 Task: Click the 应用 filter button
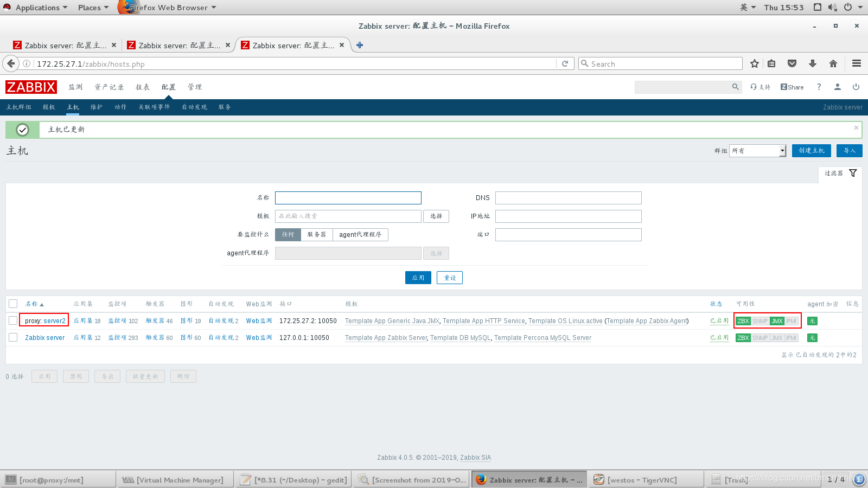[x=418, y=278]
